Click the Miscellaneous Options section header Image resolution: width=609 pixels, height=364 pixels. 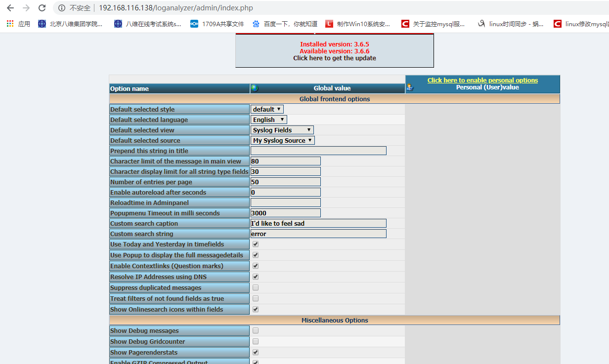335,320
